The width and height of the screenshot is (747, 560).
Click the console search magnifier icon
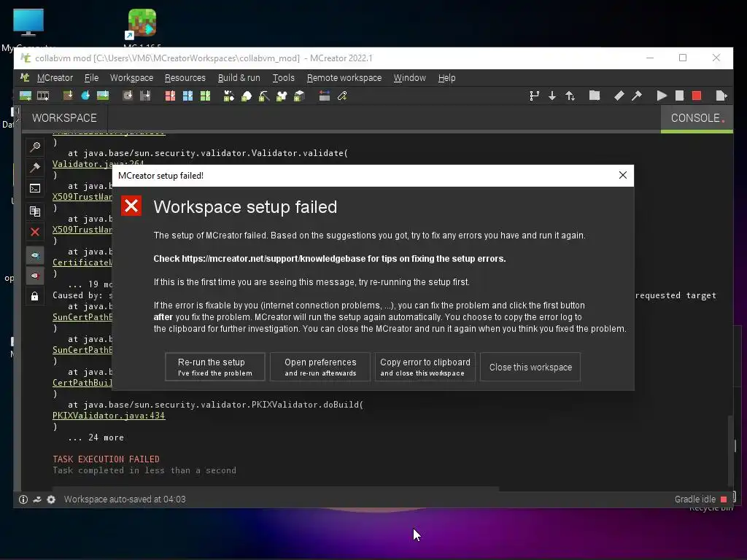pos(35,147)
